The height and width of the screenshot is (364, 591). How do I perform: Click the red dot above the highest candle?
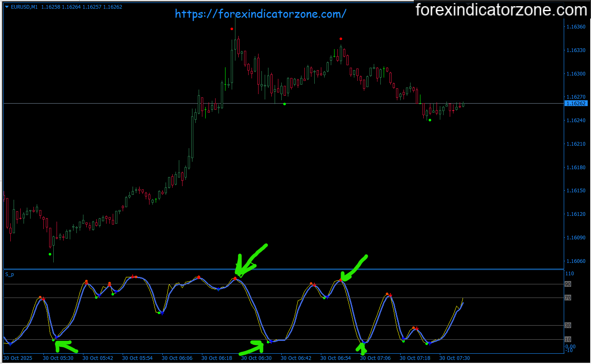click(232, 29)
